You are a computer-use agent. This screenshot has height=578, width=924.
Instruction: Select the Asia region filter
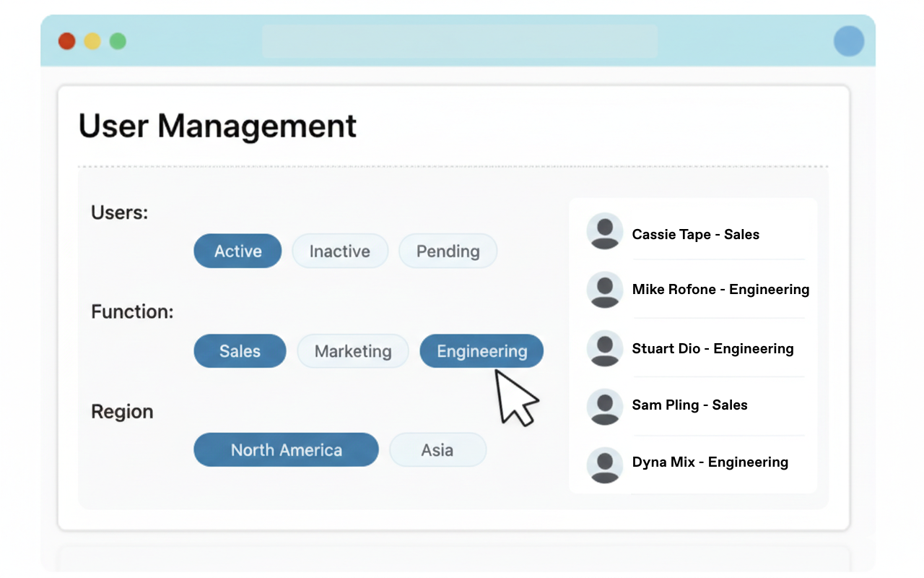(437, 449)
